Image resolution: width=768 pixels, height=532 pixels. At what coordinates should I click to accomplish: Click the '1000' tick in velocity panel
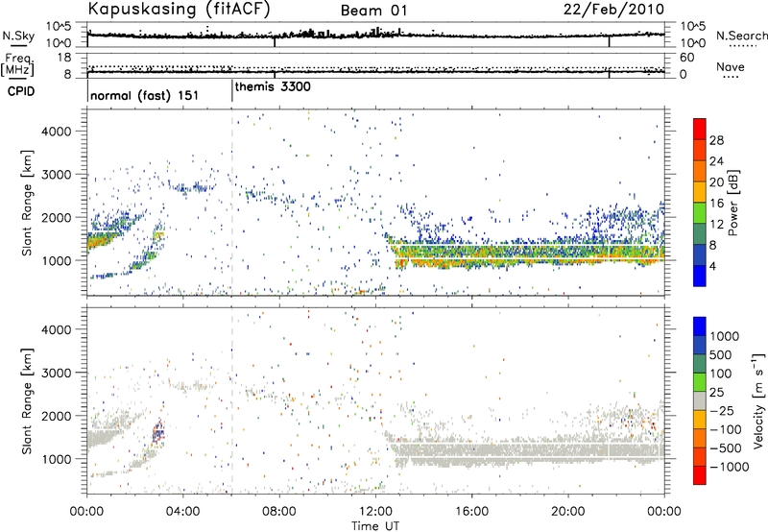click(x=57, y=459)
